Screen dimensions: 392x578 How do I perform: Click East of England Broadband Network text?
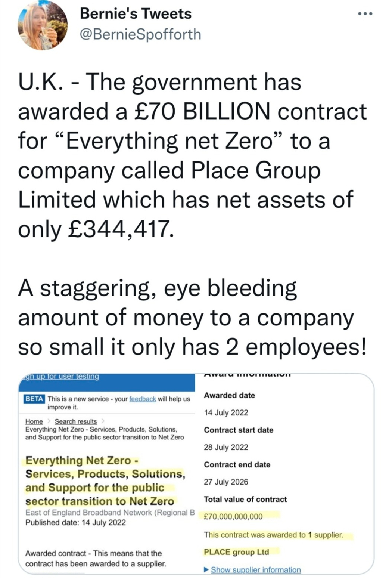tap(110, 513)
